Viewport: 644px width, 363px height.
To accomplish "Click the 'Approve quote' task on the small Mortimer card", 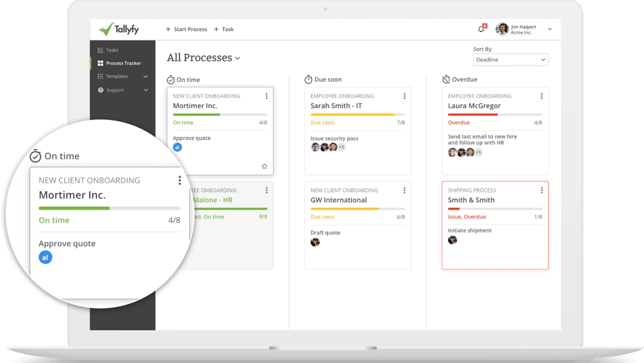I will point(192,138).
